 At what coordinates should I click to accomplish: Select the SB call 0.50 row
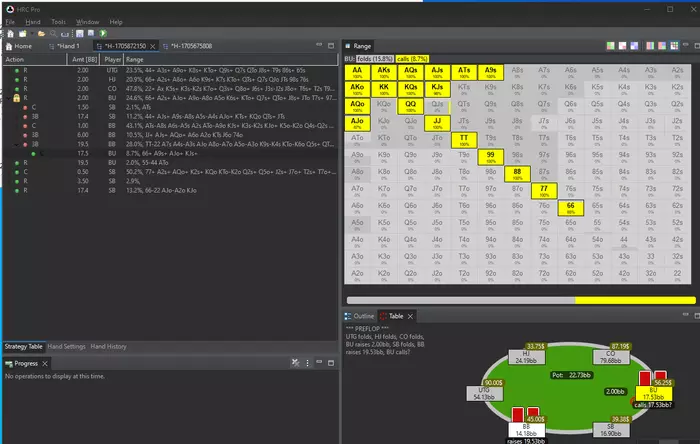171,172
